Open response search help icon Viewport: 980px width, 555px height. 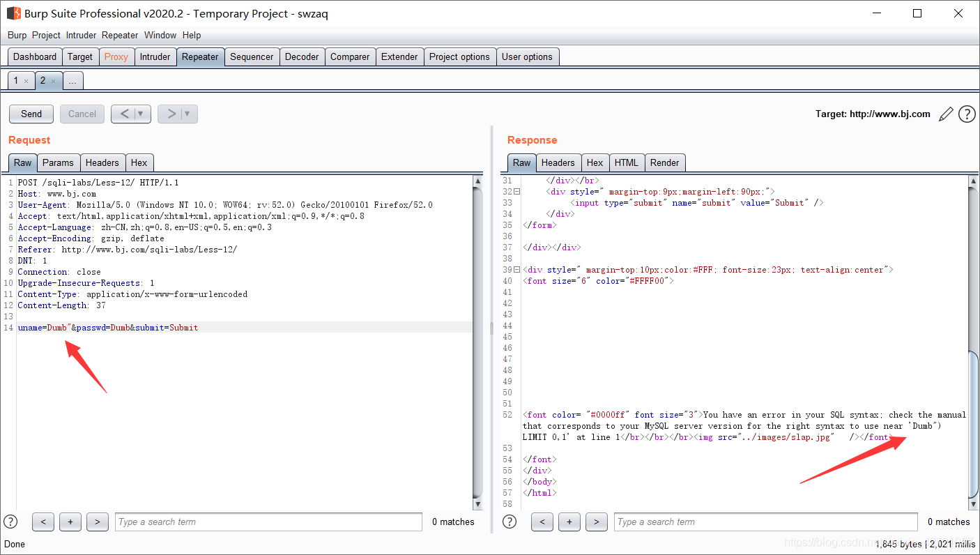pyautogui.click(x=510, y=522)
